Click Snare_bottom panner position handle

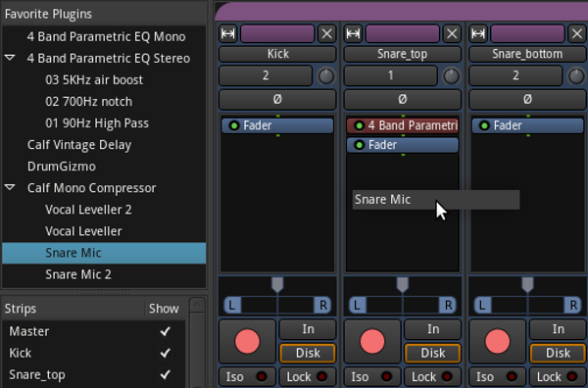[x=528, y=284]
